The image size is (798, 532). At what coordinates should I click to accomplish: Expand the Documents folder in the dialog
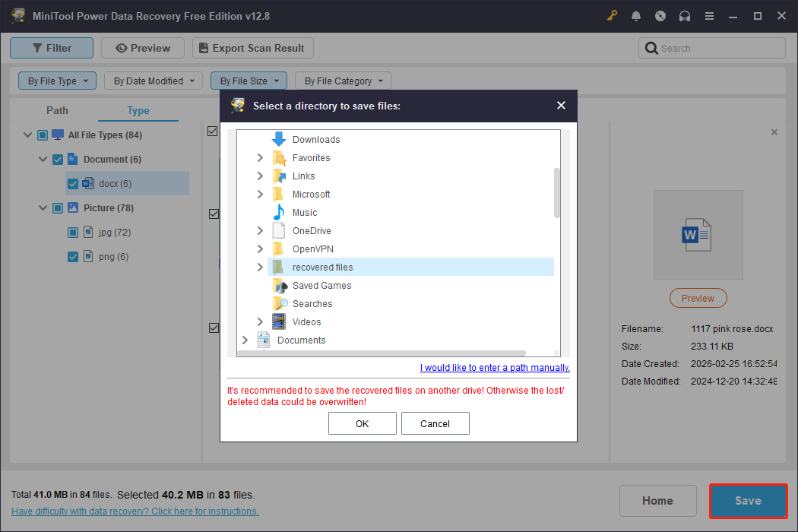click(x=245, y=340)
